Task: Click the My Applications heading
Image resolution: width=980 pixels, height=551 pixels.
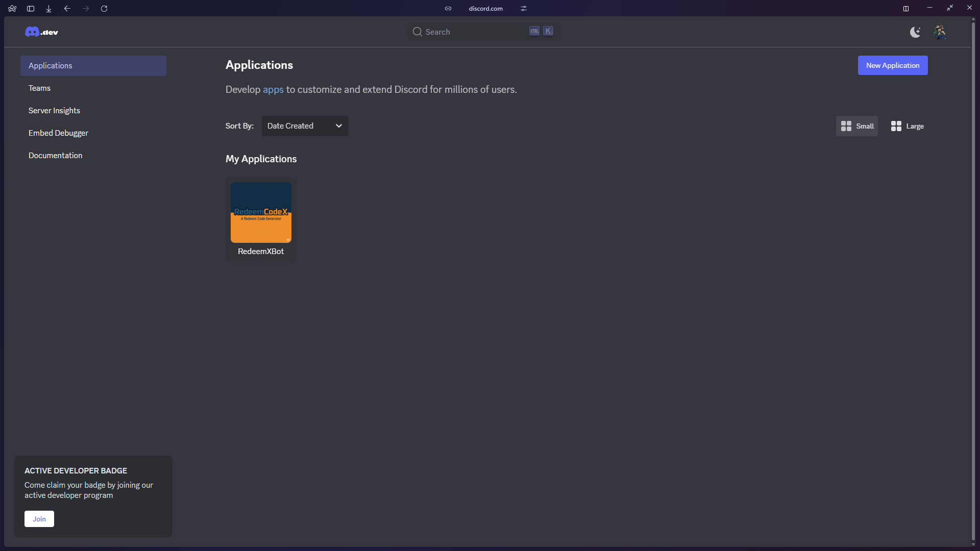Action: [261, 159]
